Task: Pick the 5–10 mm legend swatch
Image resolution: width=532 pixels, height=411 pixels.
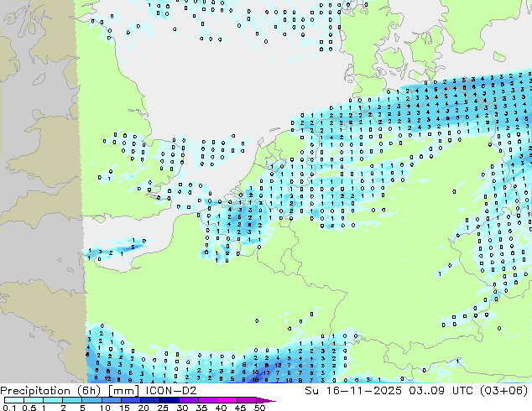Action: pos(91,400)
